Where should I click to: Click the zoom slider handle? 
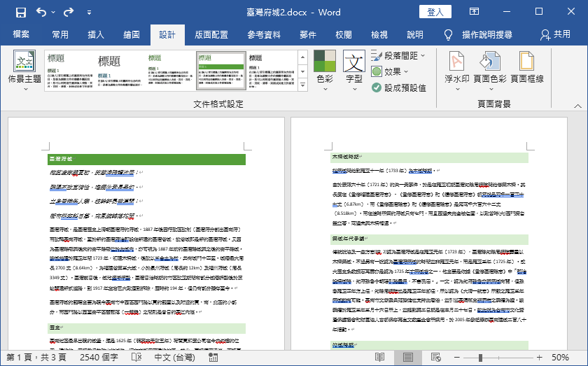(480, 358)
